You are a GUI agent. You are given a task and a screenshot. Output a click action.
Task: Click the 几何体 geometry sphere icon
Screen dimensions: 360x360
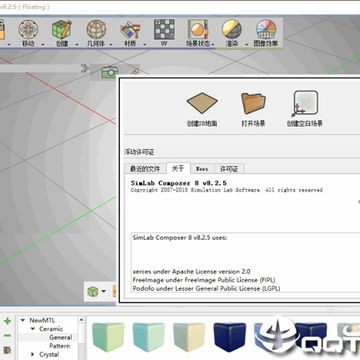point(96,29)
